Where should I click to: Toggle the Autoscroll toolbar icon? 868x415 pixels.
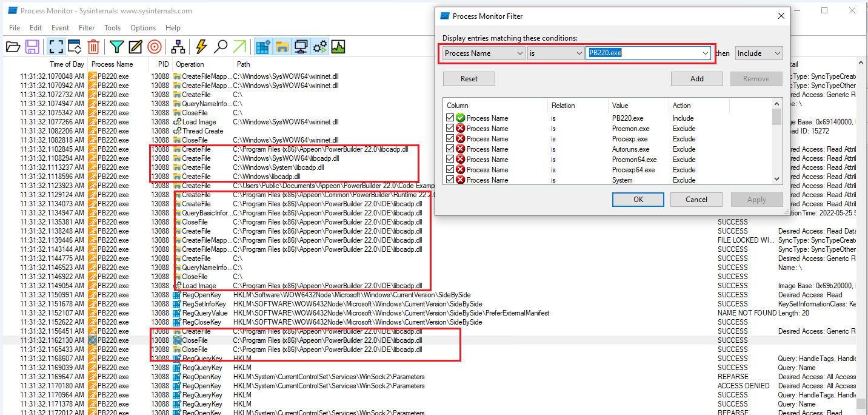(x=75, y=46)
